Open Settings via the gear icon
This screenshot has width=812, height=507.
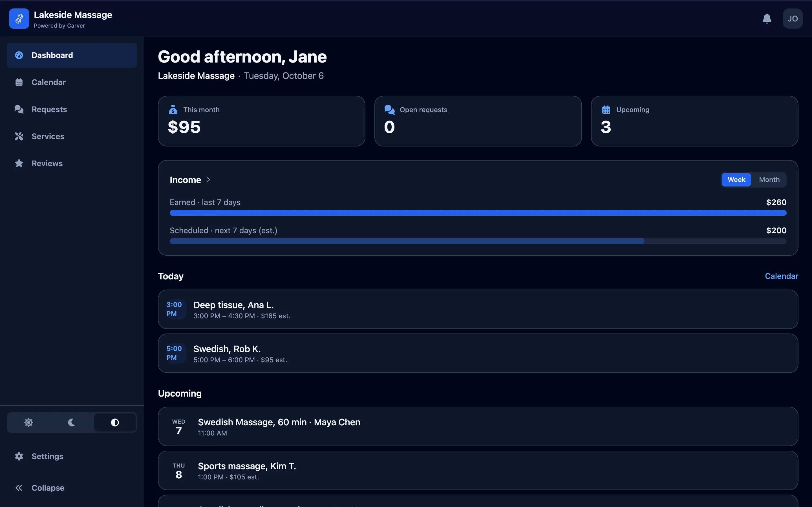(19, 456)
